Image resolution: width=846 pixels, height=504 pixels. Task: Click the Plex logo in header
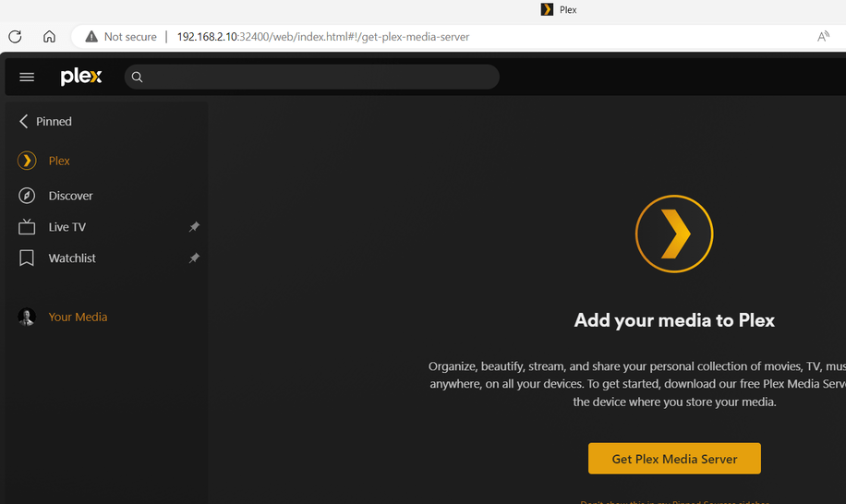pos(81,77)
